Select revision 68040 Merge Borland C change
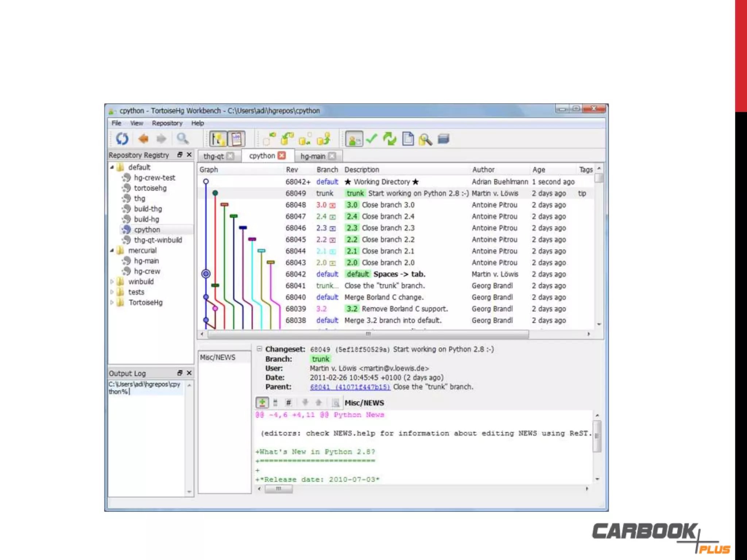Image resolution: width=747 pixels, height=560 pixels. [396, 297]
